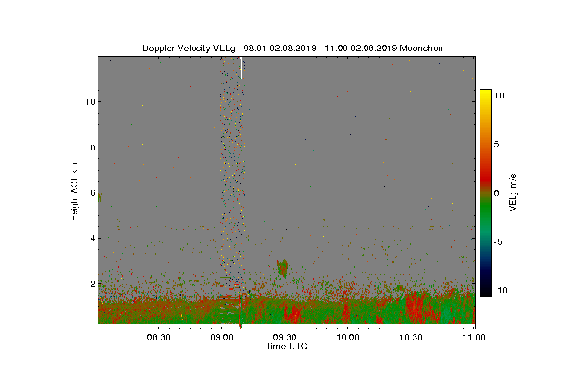Image resolution: width=588 pixels, height=392 pixels.
Task: Click the 'VELg m/s' colorbar label
Action: pos(513,192)
